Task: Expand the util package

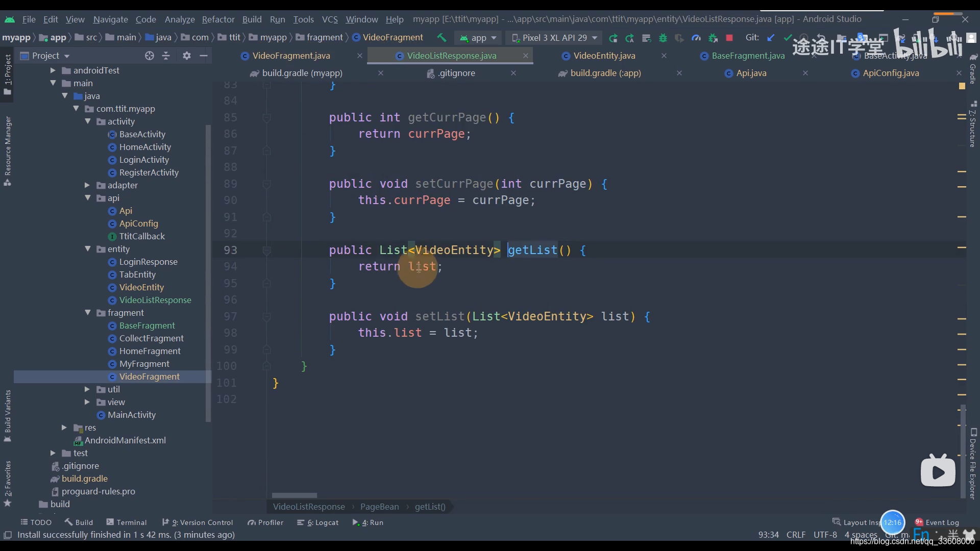Action: 87,389
